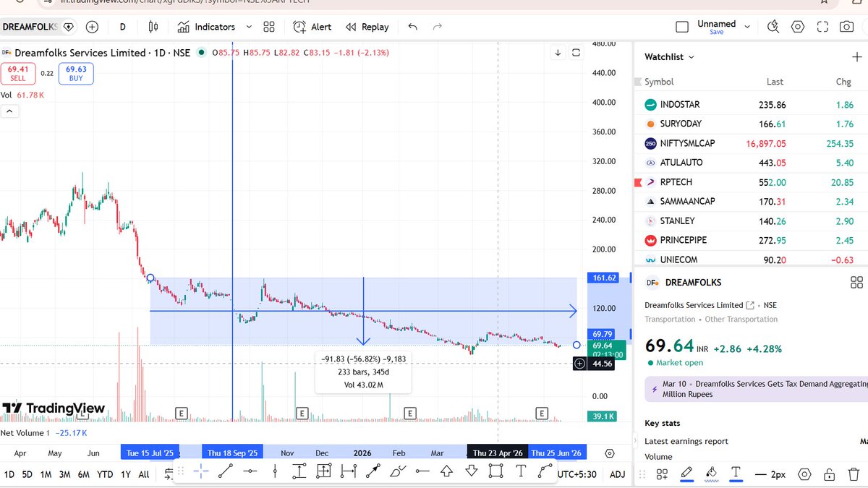The image size is (868, 488).
Task: Select the arrow up marker tool
Action: coord(446,471)
